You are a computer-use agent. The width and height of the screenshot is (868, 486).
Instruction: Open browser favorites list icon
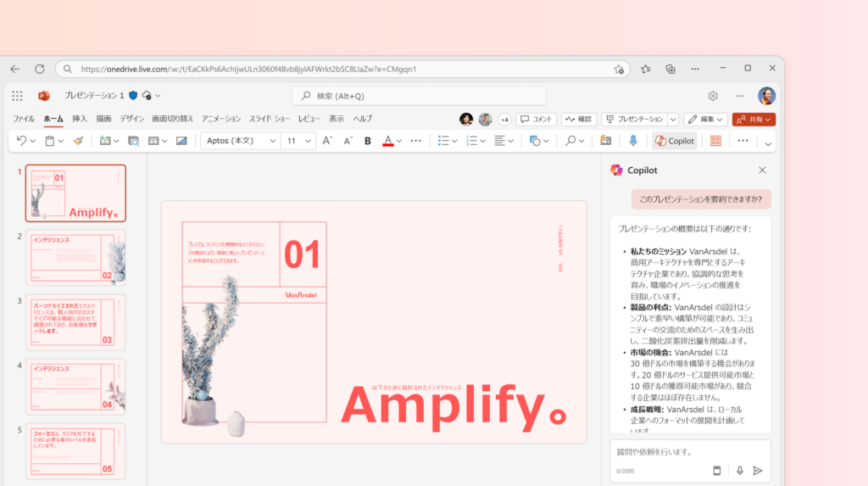[x=645, y=70]
